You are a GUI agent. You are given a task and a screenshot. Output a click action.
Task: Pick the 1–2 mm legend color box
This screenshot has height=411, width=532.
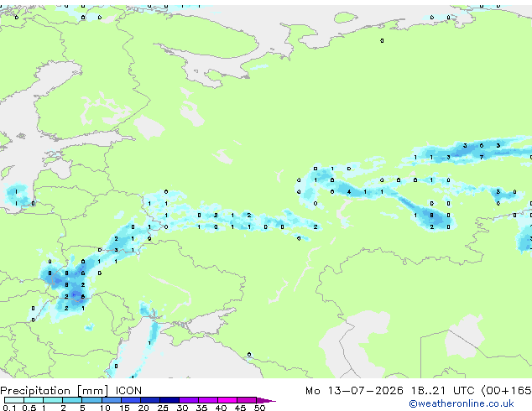(53, 400)
